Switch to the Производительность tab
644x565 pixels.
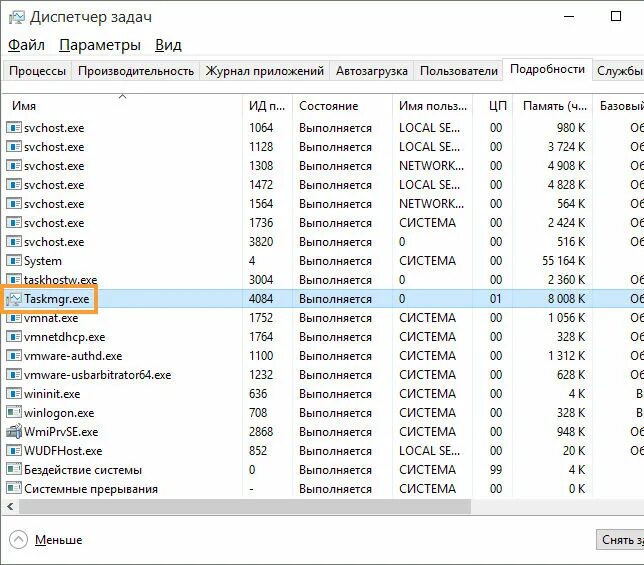[136, 71]
